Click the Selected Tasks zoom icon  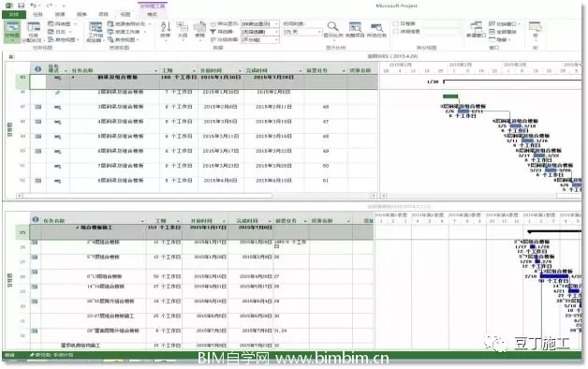click(376, 29)
